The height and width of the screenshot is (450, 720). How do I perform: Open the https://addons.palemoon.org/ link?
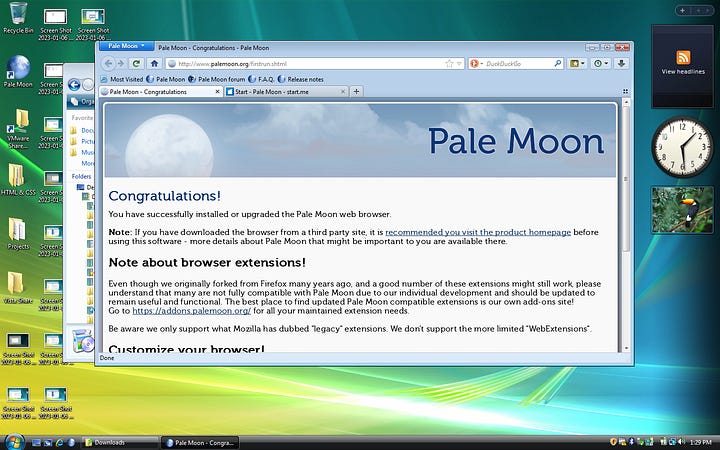pyautogui.click(x=191, y=311)
